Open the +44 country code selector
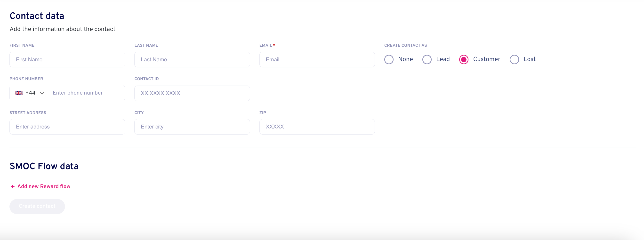This screenshot has height=240, width=644. coord(30,93)
